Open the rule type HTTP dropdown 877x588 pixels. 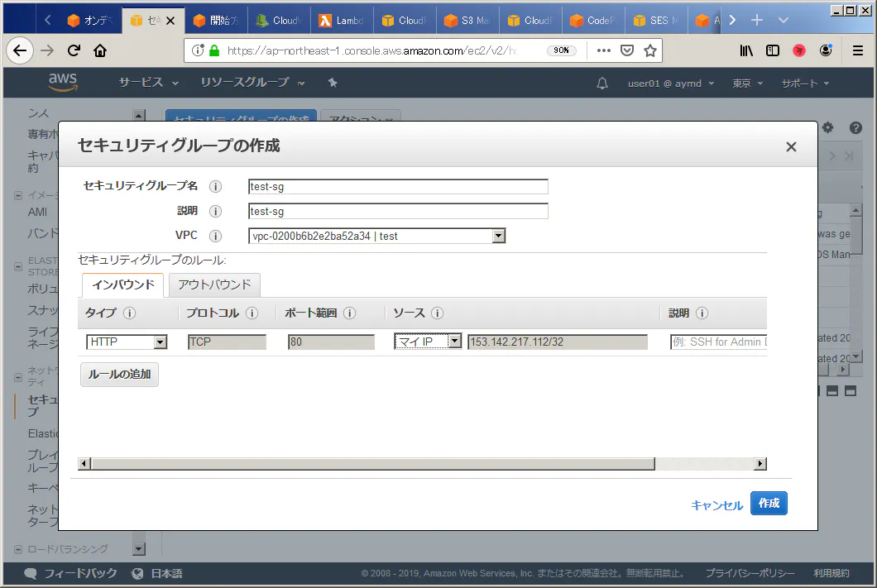(127, 342)
